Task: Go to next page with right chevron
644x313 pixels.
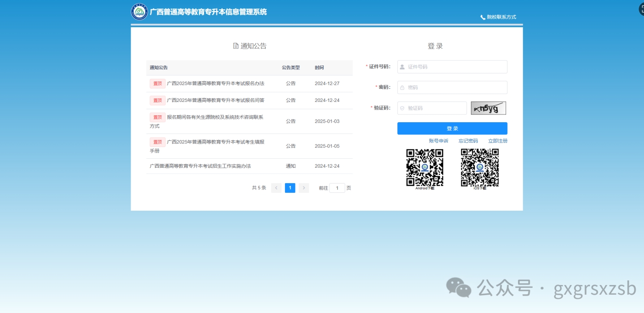Action: point(304,188)
